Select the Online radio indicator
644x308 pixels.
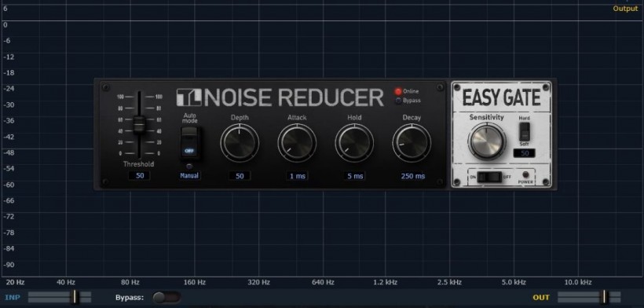click(397, 92)
